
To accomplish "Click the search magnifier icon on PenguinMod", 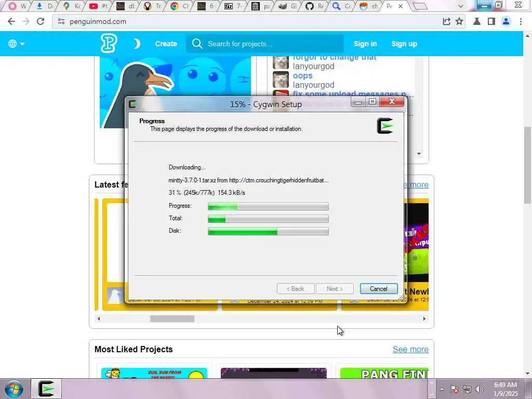I will [197, 44].
